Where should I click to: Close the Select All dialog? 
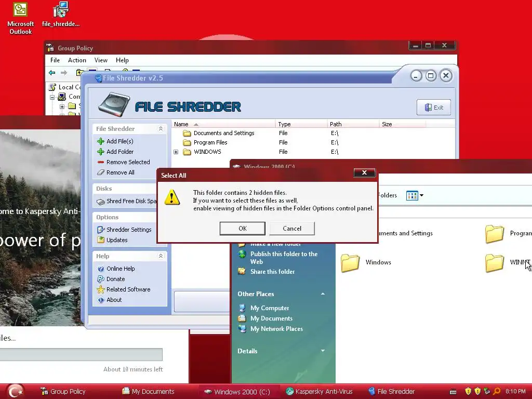pos(364,172)
